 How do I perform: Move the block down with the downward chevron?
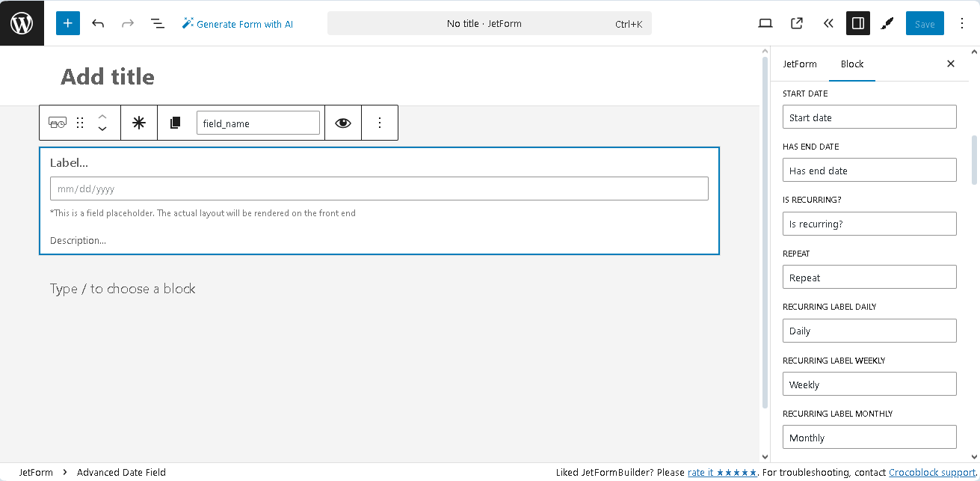[x=102, y=129]
